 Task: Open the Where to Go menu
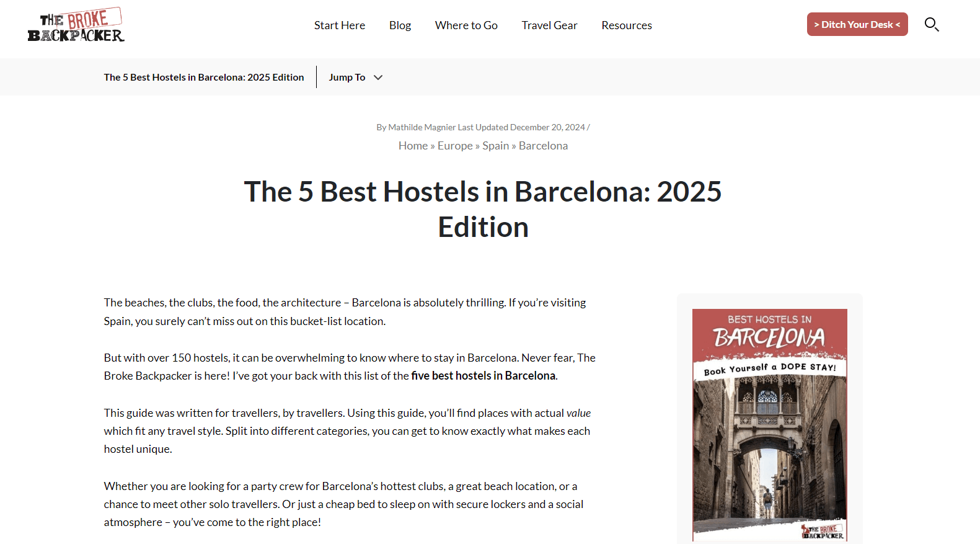[x=466, y=25]
